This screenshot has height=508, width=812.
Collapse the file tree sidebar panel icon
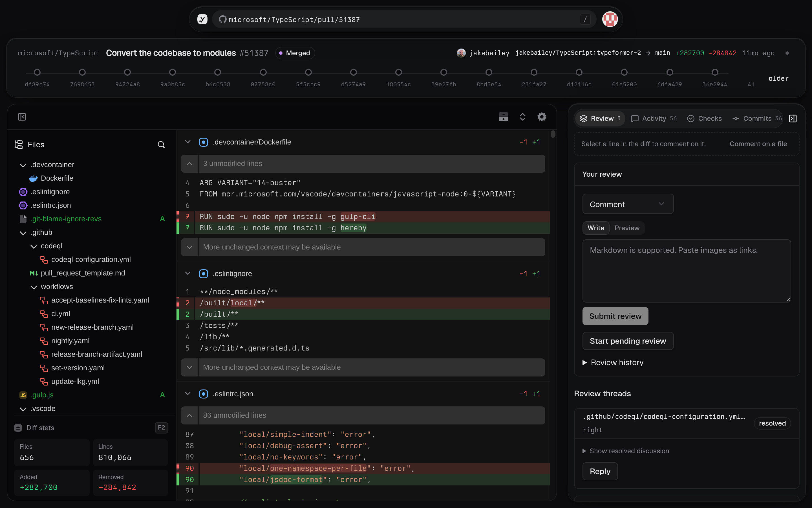click(22, 117)
